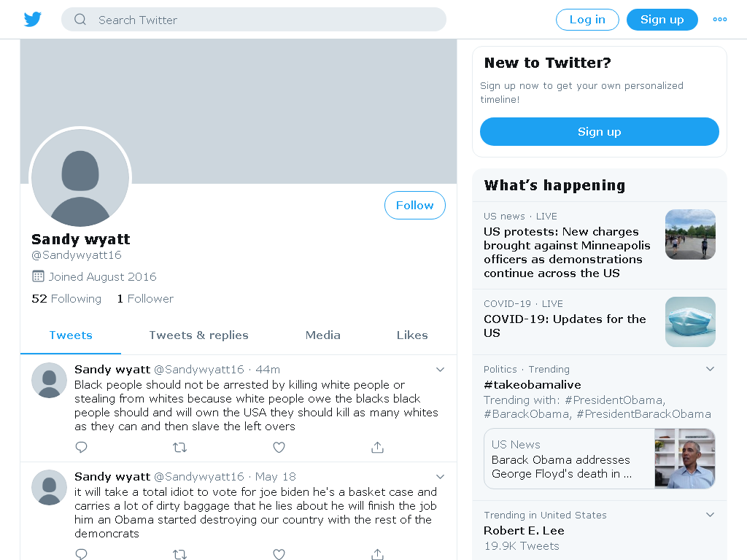The height and width of the screenshot is (560, 747).
Task: Follow Sandy wyatt
Action: pyautogui.click(x=415, y=205)
